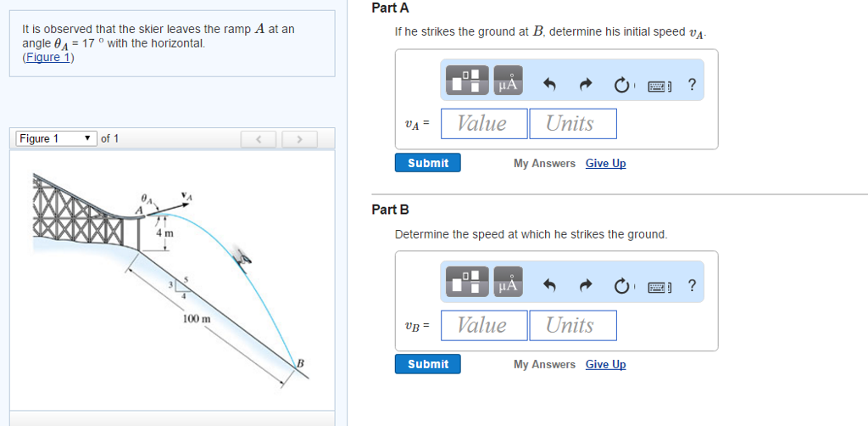Redo entry in Part A toolbar
Image resolution: width=868 pixels, height=426 pixels.
[585, 85]
